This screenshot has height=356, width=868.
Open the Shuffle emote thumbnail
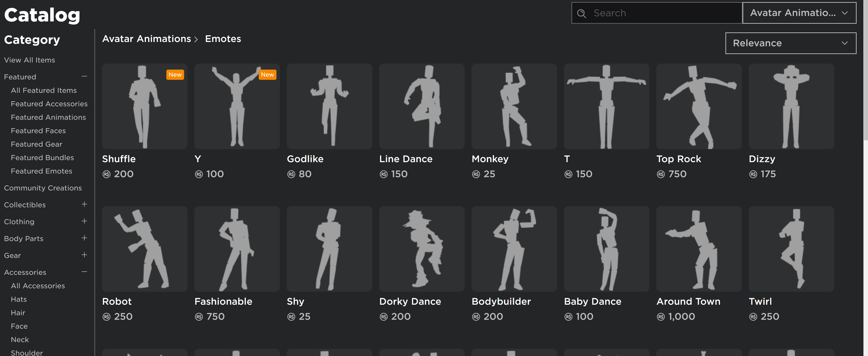pos(145,107)
